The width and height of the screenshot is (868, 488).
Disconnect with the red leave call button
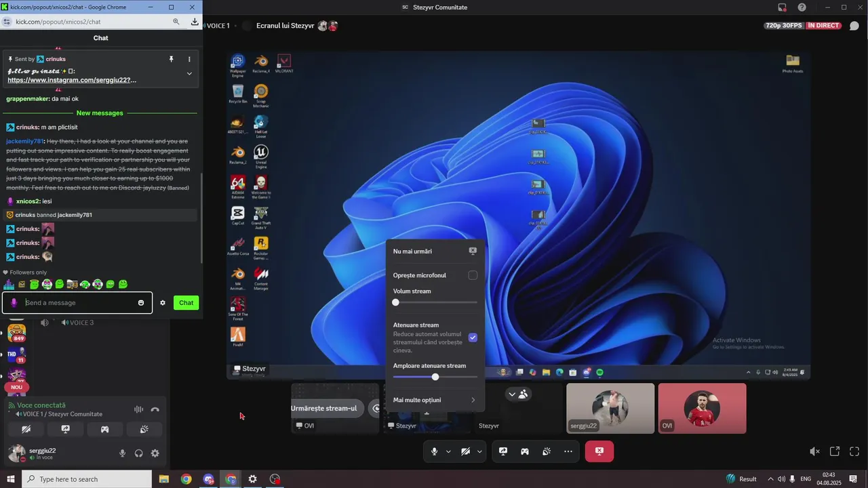click(599, 451)
